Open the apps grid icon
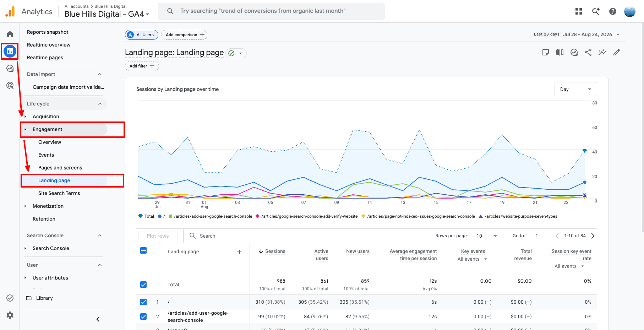644x330 pixels. click(x=579, y=11)
